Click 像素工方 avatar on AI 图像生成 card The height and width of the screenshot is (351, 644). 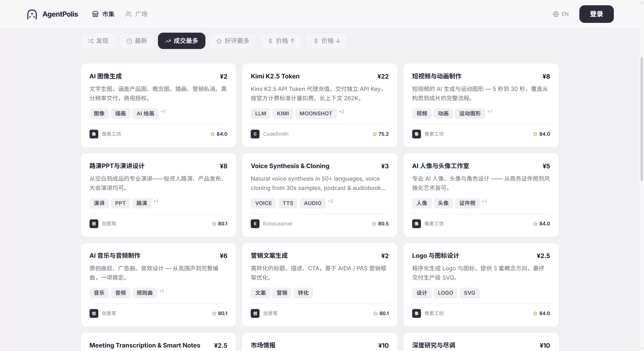94,134
